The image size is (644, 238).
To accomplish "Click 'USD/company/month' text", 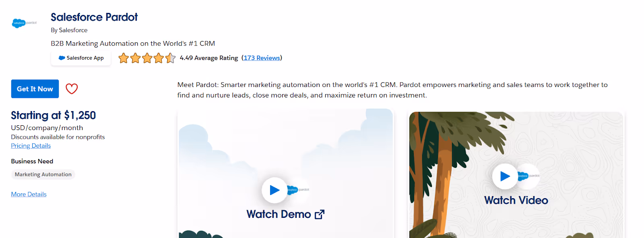I will (x=47, y=128).
